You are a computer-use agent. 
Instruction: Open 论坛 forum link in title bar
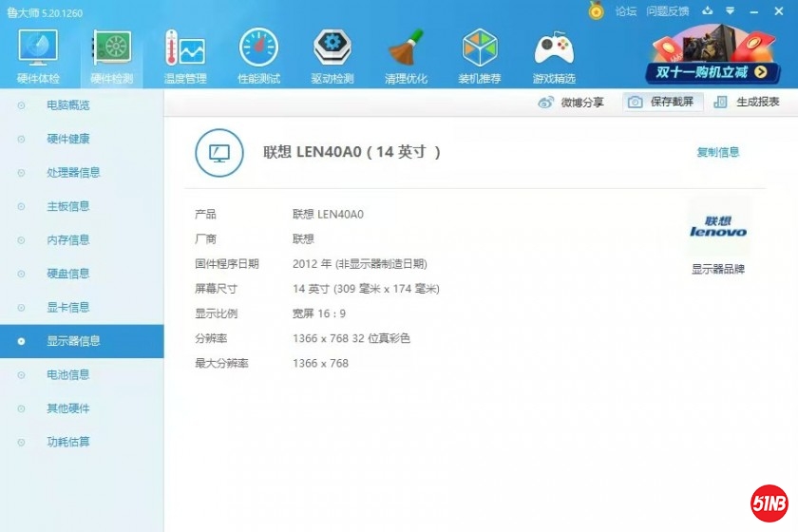[x=626, y=11]
